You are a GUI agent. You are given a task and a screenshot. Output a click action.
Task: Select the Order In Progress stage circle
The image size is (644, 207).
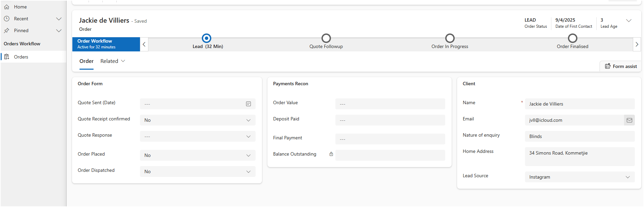(450, 38)
